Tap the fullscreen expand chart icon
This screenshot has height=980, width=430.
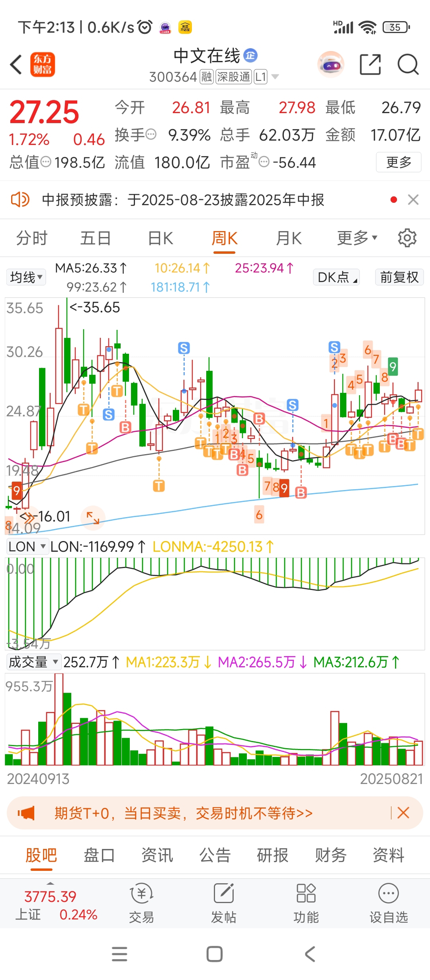coord(93,518)
